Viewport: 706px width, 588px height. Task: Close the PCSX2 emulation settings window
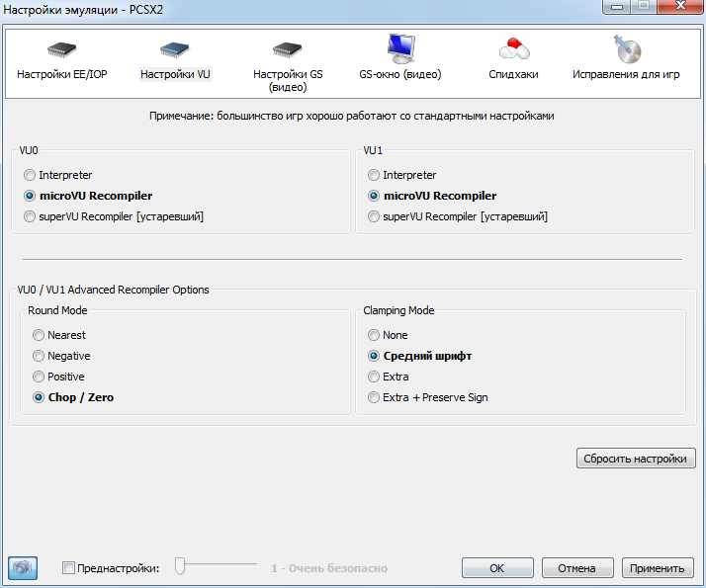tap(680, 6)
